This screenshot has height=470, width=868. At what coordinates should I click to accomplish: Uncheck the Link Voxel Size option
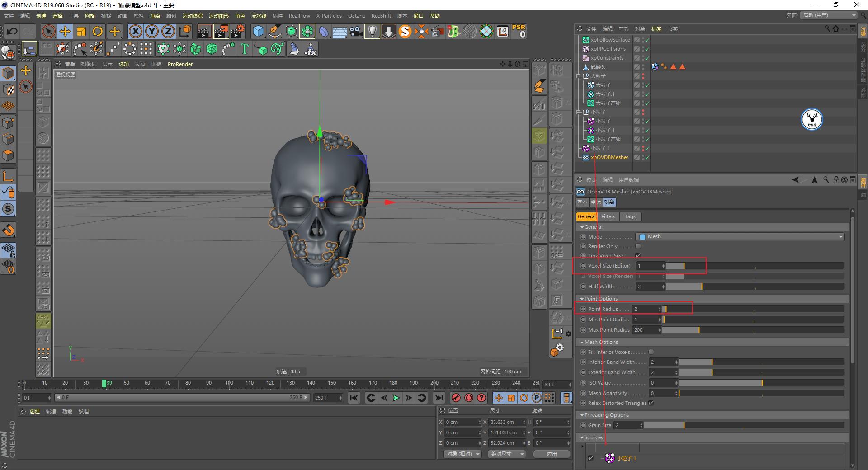638,255
